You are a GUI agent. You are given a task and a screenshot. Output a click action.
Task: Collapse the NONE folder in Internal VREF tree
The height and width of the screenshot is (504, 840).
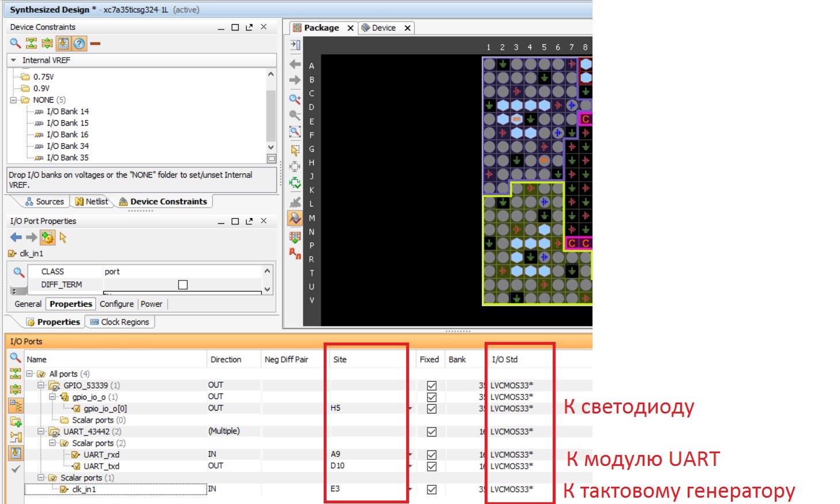[x=13, y=100]
